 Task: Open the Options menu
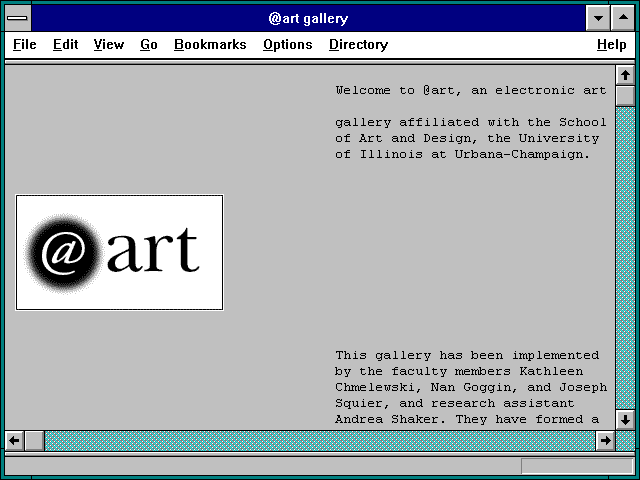(288, 44)
